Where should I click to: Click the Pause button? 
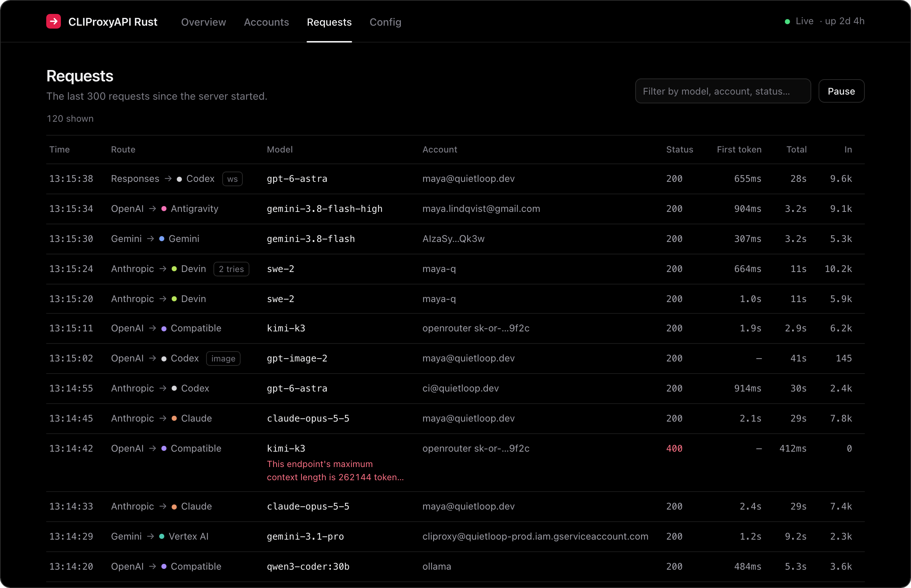pyautogui.click(x=841, y=91)
